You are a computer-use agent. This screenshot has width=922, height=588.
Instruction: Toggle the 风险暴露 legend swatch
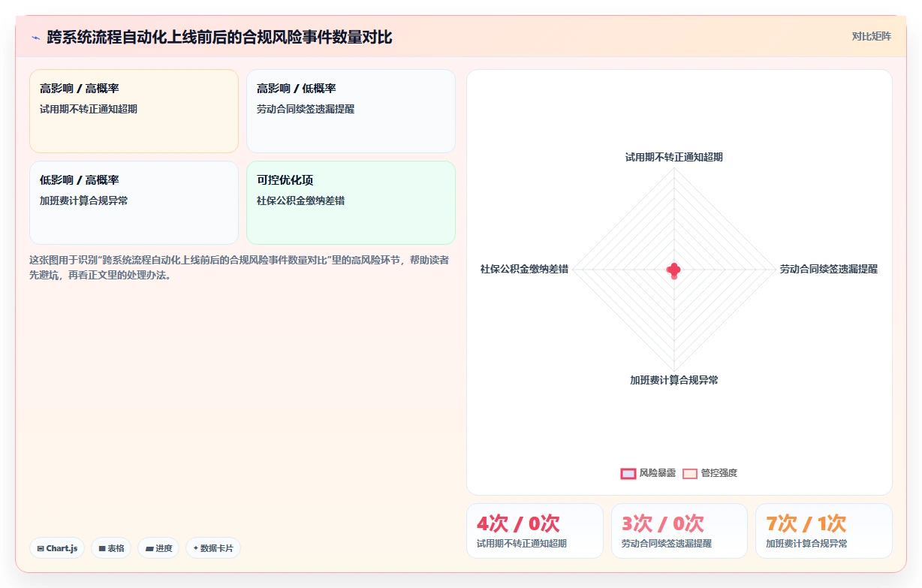click(628, 473)
